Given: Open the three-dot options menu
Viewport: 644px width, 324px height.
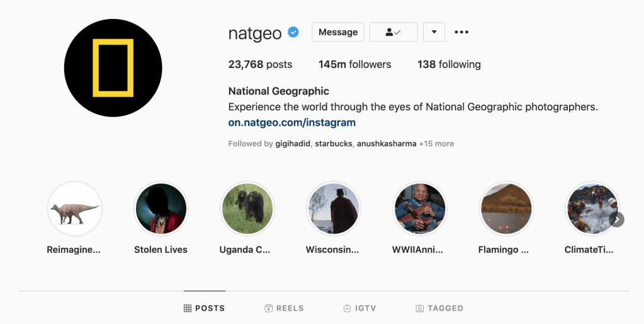Looking at the screenshot, I should click(461, 32).
